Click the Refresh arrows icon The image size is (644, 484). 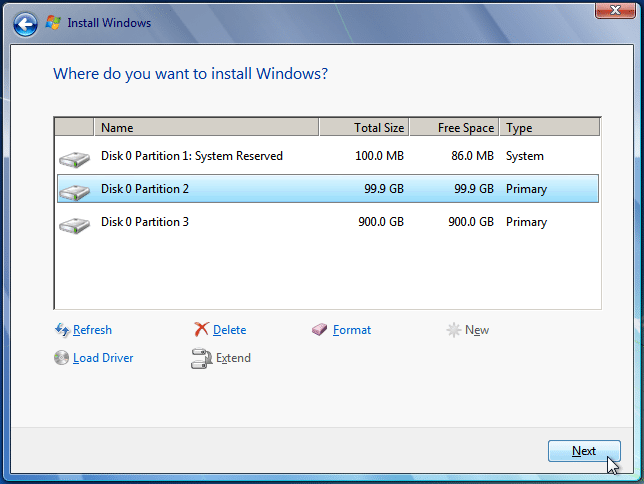[62, 330]
